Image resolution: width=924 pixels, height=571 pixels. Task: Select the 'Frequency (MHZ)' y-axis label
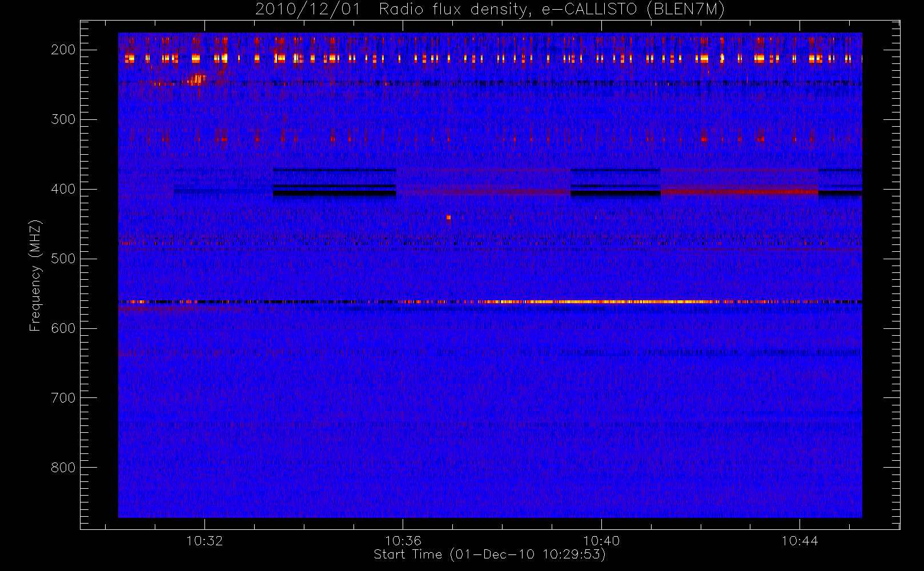(x=35, y=276)
